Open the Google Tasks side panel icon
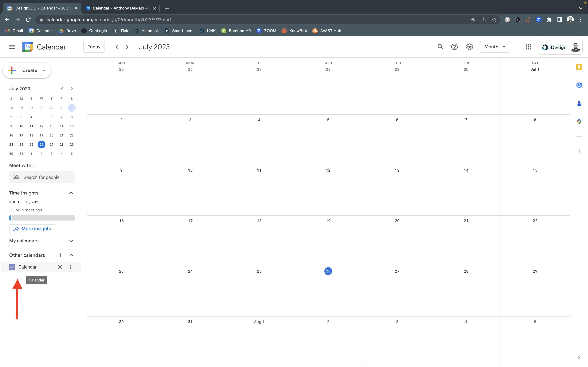The image size is (588, 367). [x=579, y=85]
